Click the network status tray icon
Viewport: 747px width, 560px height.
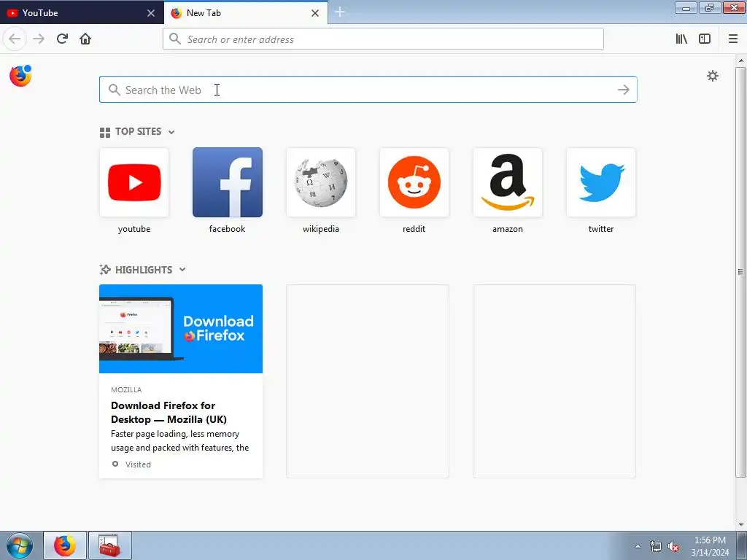click(656, 546)
